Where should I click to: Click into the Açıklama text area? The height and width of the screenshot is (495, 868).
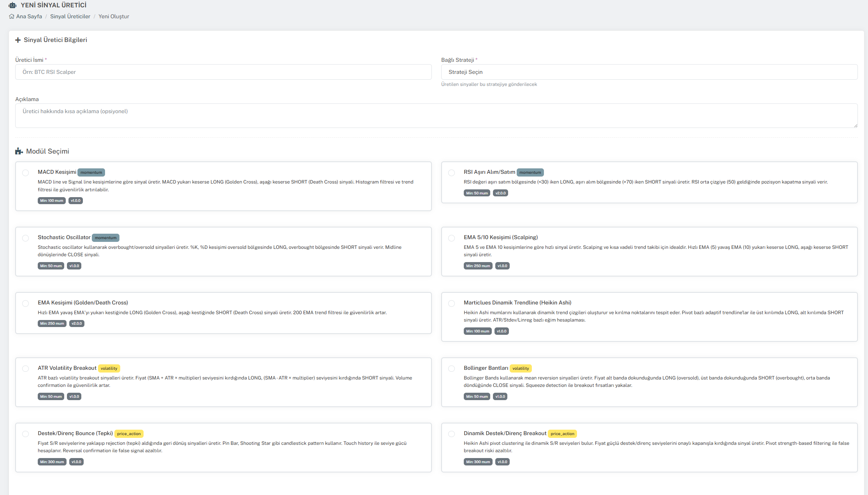[x=436, y=115]
